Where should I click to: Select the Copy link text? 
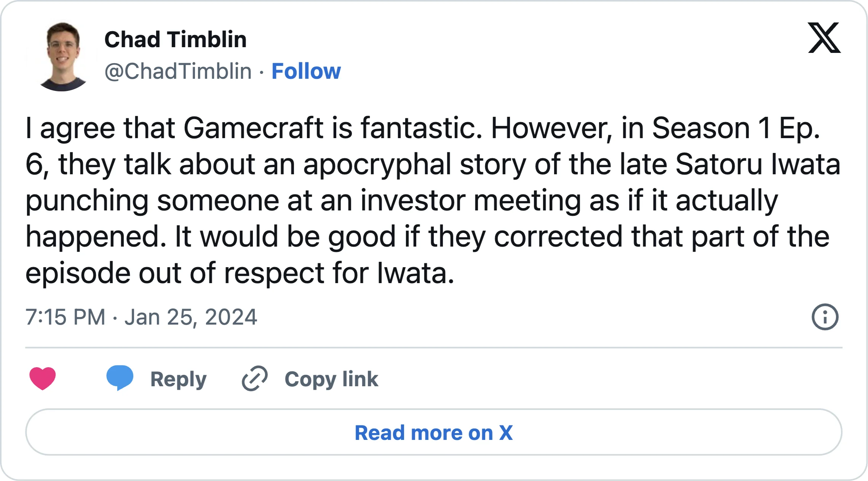(331, 378)
